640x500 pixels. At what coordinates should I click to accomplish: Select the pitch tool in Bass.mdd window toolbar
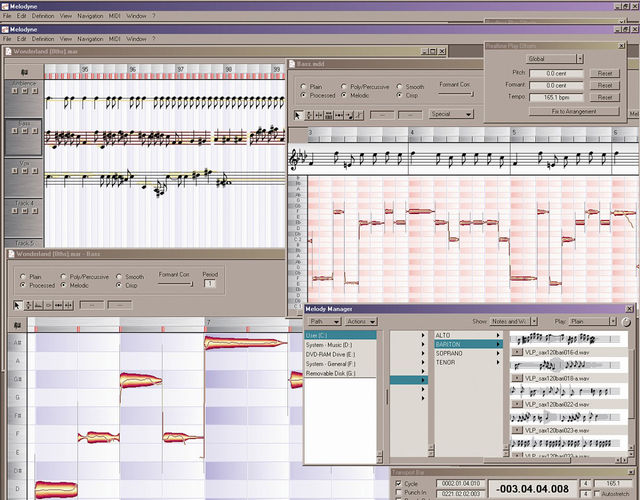point(309,115)
